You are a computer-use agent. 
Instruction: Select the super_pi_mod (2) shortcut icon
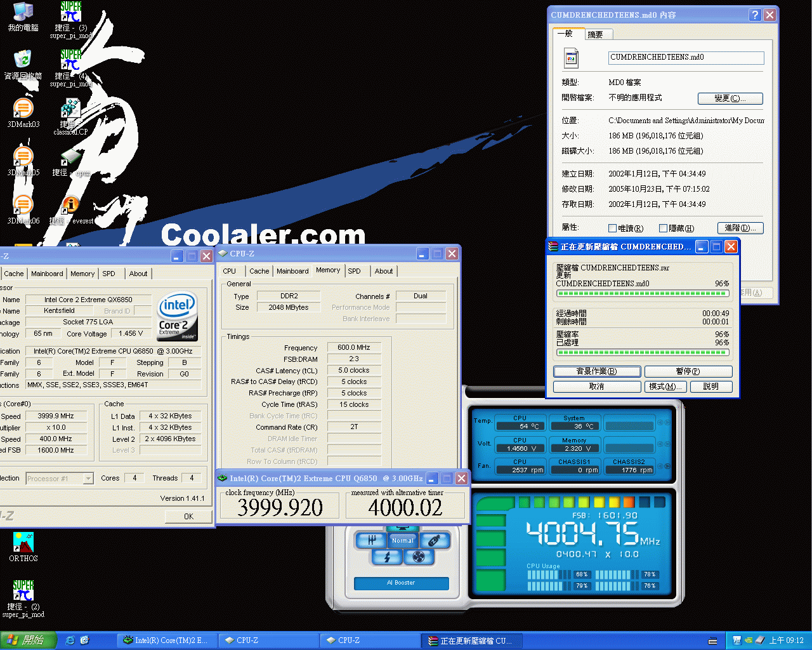tap(23, 599)
